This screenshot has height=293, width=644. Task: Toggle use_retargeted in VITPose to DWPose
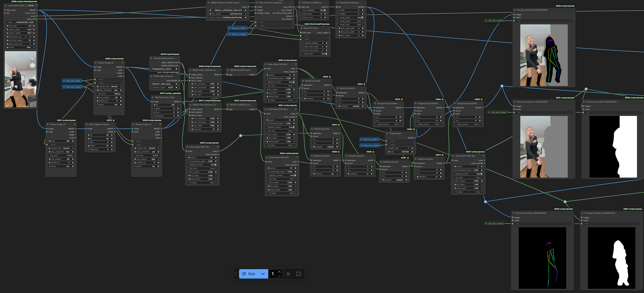click(324, 10)
